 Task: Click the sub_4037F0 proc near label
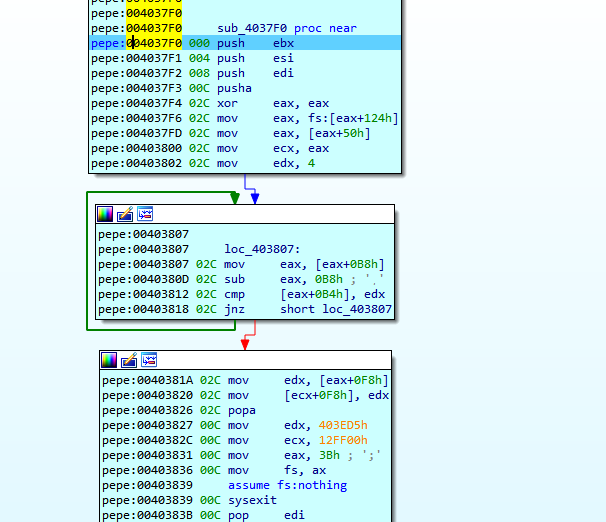286,28
